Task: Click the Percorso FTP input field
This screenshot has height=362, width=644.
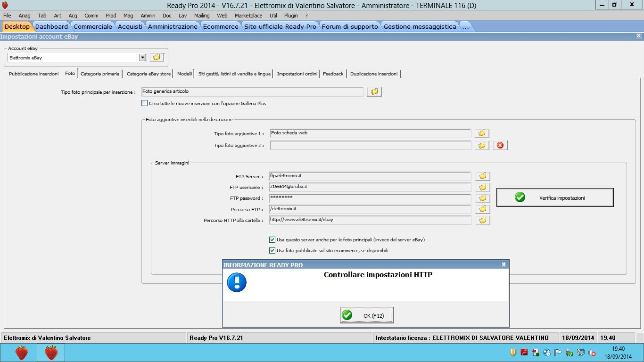Action: (x=370, y=209)
